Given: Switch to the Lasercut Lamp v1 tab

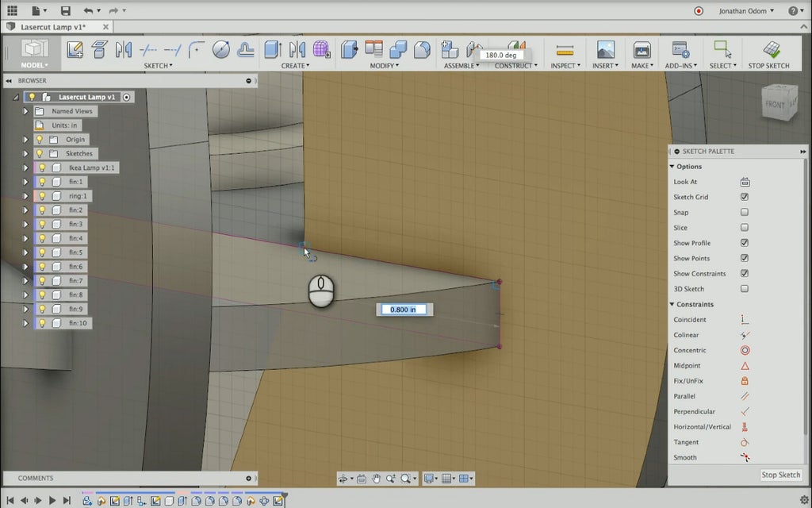Looking at the screenshot, I should 52,27.
